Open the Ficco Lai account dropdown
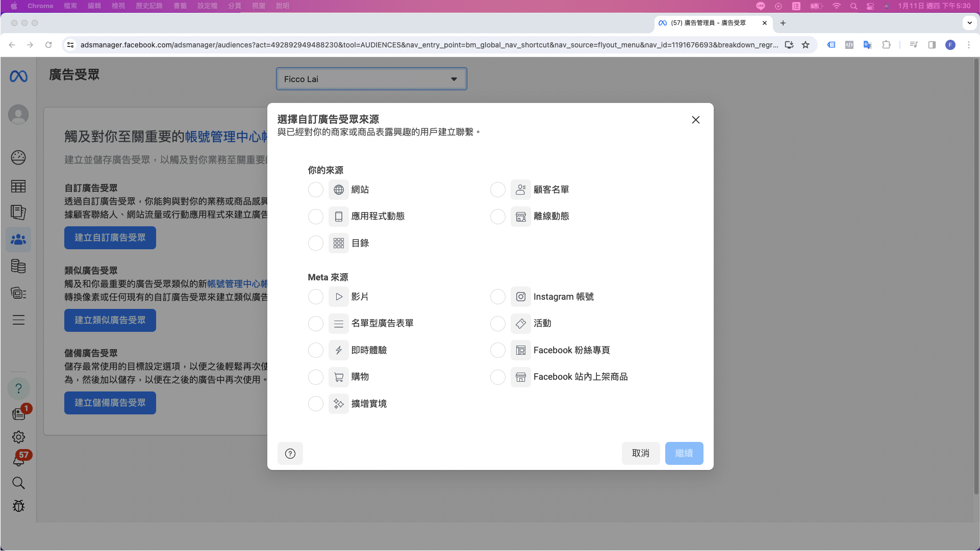 click(x=371, y=79)
